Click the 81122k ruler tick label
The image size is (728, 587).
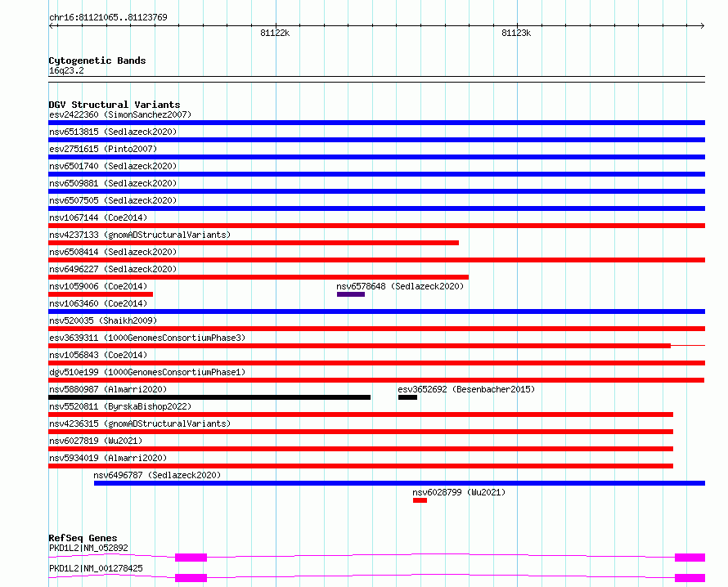[275, 33]
